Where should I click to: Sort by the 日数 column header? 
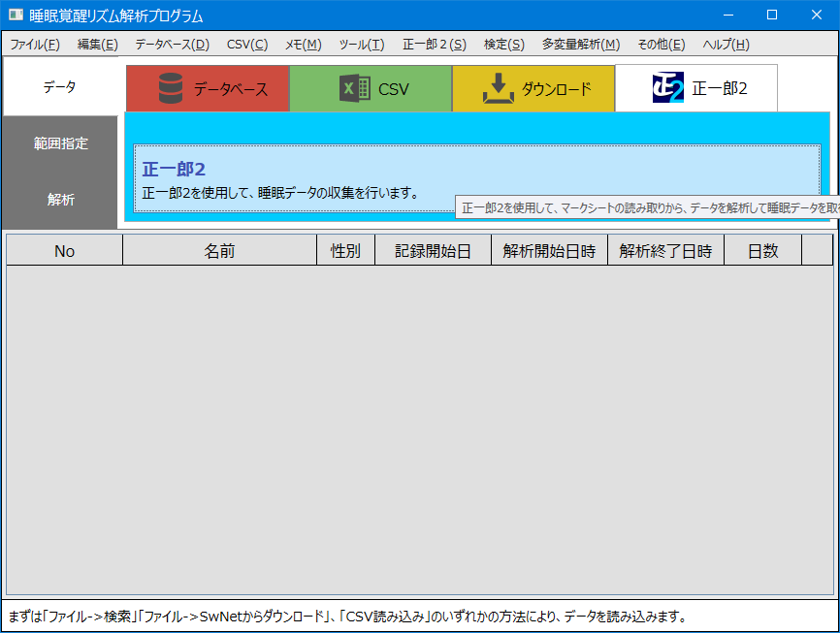pos(762,251)
